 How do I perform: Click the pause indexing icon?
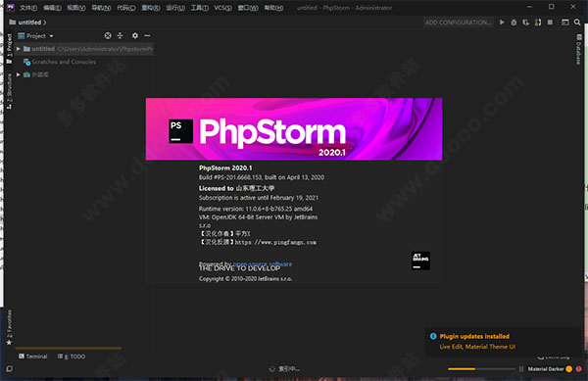[521, 369]
